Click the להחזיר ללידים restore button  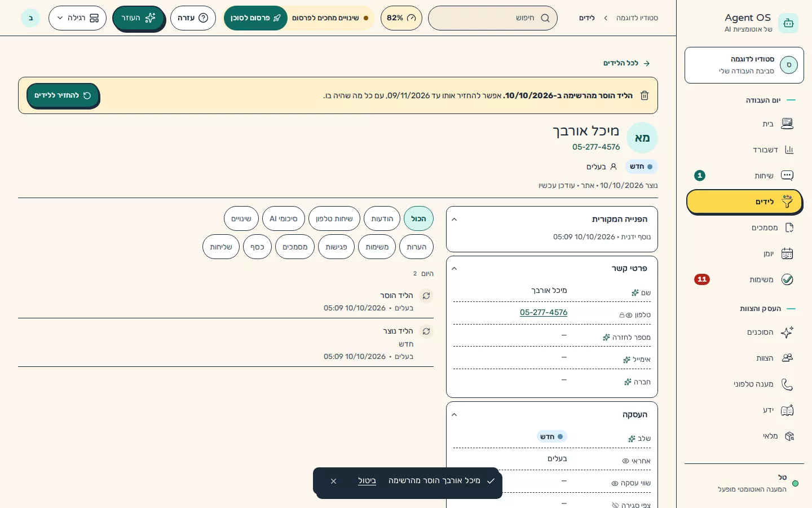(x=63, y=95)
